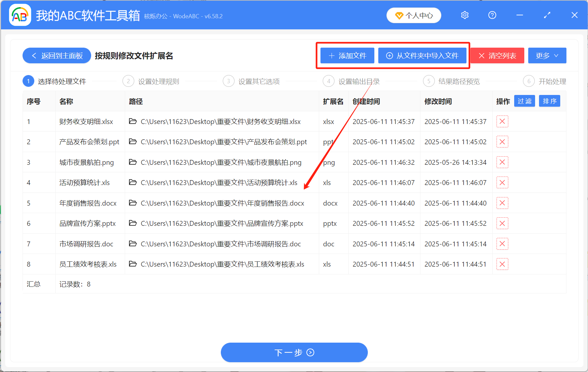Click path text of 市场调研报告.doc

pyautogui.click(x=221, y=244)
